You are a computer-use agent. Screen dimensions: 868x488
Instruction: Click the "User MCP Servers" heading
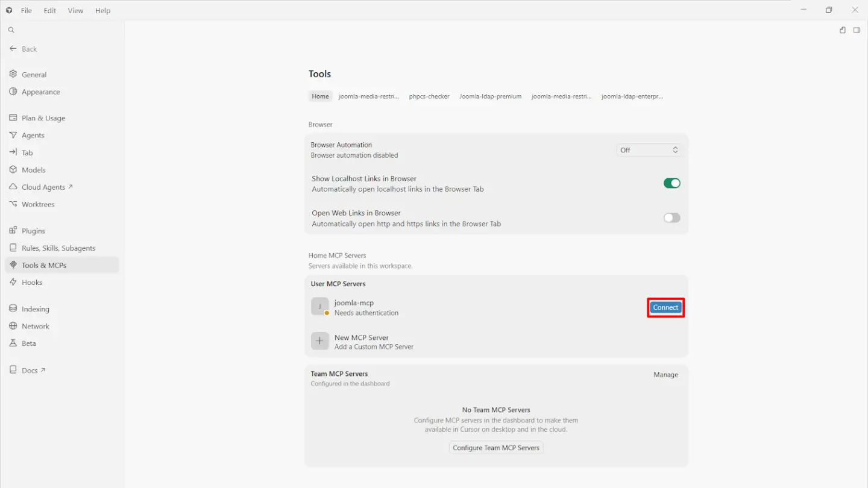click(338, 284)
